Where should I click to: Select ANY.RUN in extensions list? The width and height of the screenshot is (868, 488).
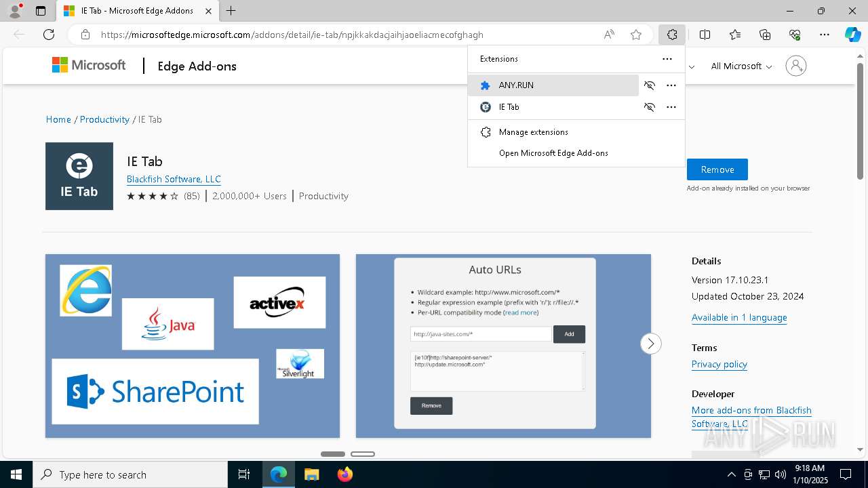(553, 85)
